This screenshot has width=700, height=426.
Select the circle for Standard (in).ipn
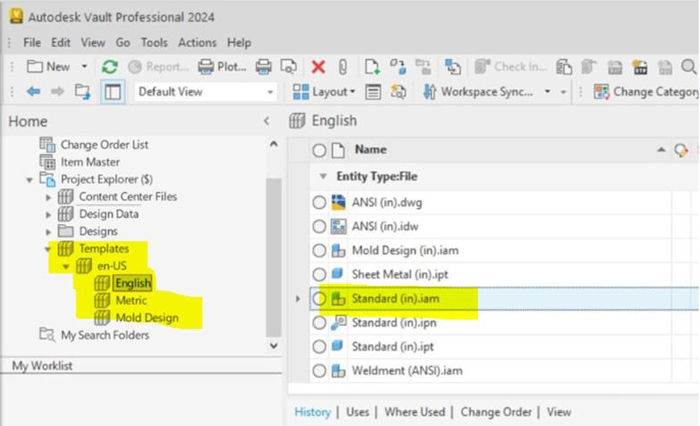click(x=319, y=323)
